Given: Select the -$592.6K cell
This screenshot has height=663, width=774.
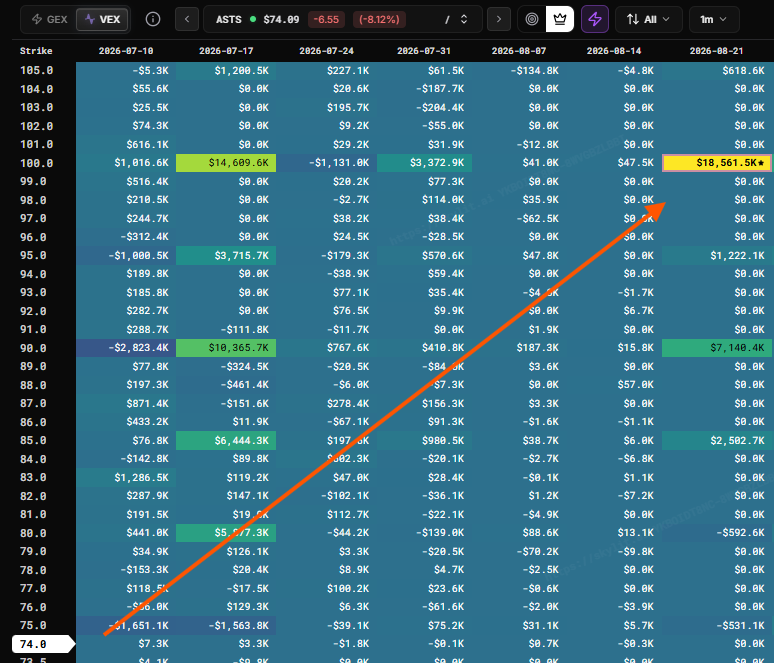Looking at the screenshot, I should 718,533.
